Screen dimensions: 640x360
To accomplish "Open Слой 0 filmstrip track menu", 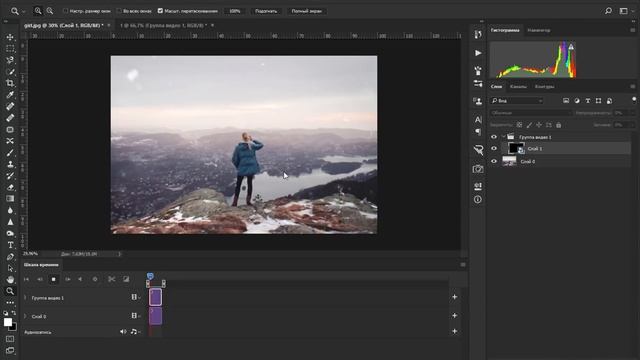I will (x=136, y=316).
